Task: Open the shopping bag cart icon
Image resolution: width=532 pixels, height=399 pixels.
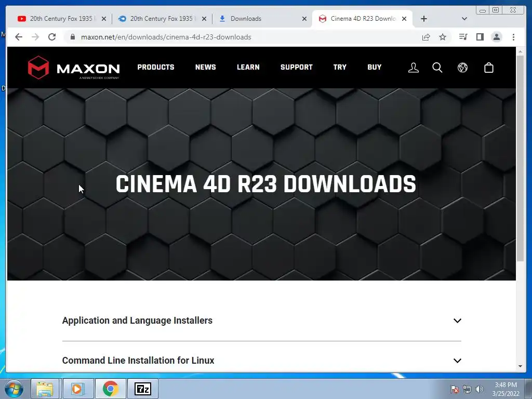Action: click(488, 68)
